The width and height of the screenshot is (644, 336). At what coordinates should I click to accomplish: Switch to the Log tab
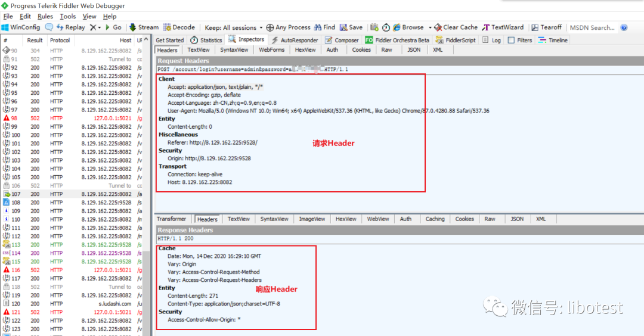(491, 40)
